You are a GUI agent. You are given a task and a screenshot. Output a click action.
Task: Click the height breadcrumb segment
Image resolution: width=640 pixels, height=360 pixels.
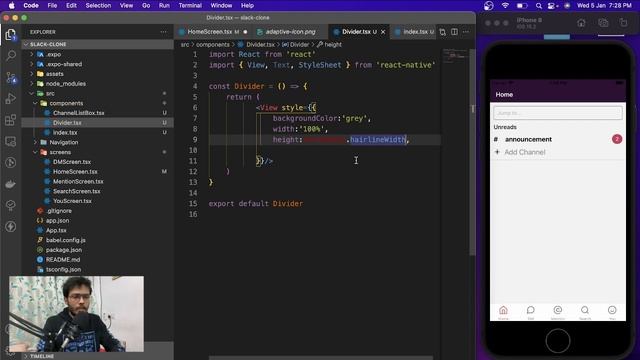[333, 44]
